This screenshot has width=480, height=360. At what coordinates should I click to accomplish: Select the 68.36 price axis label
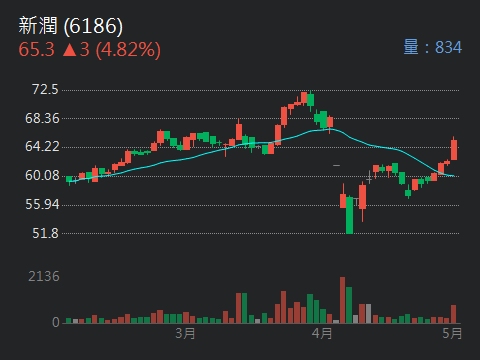click(42, 118)
